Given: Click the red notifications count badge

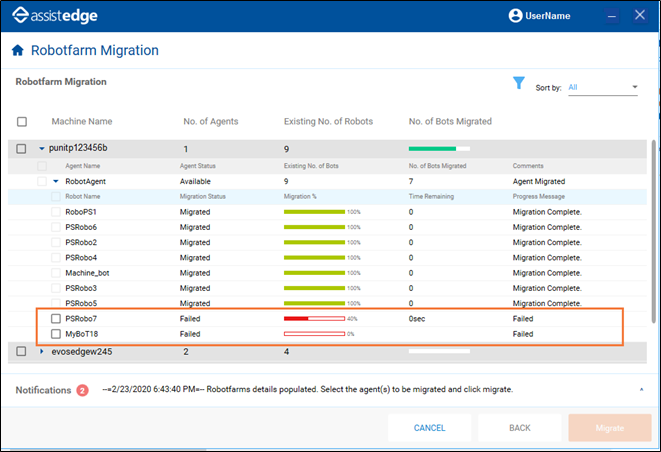Looking at the screenshot, I should [x=83, y=390].
